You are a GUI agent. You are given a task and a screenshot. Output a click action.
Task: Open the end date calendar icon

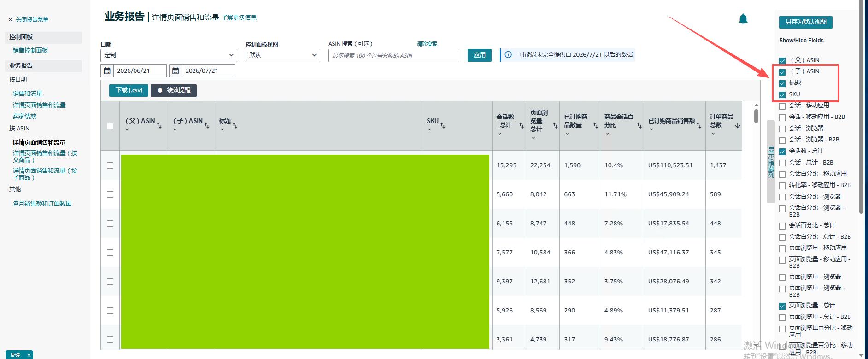click(x=176, y=71)
